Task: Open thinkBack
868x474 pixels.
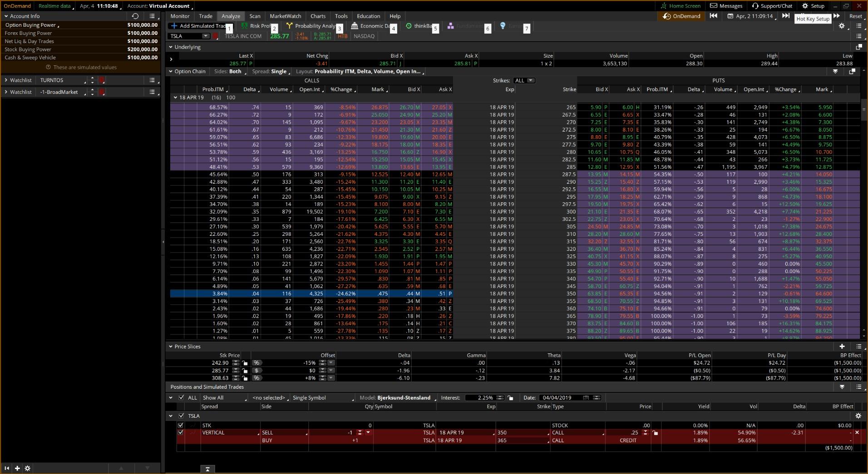Action: tap(420, 26)
